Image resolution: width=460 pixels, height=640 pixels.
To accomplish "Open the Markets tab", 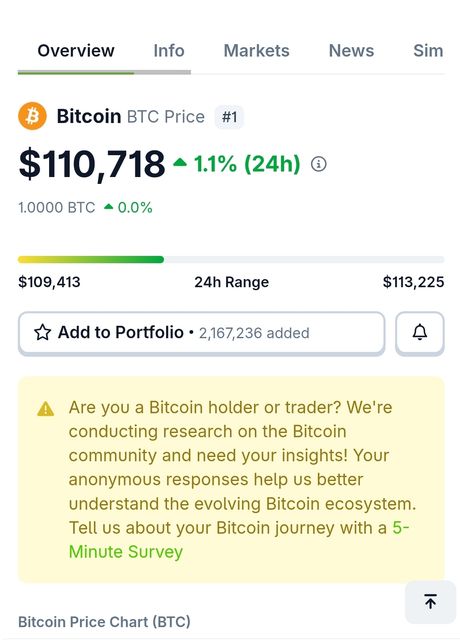I will [x=256, y=51].
